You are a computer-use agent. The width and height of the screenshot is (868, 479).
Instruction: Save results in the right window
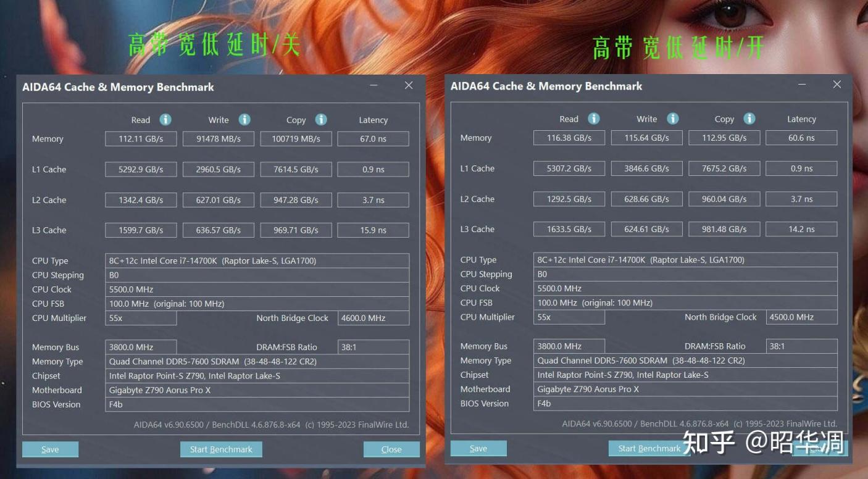(x=478, y=448)
